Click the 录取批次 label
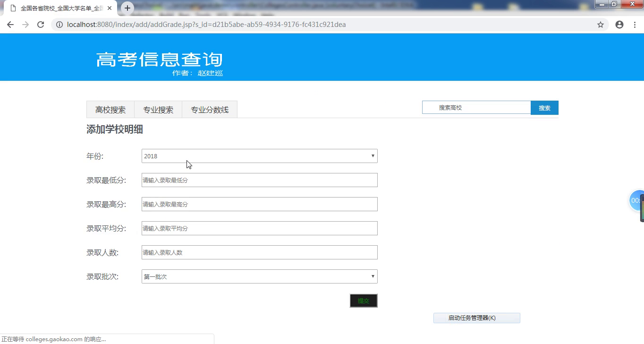The width and height of the screenshot is (644, 344). click(102, 276)
